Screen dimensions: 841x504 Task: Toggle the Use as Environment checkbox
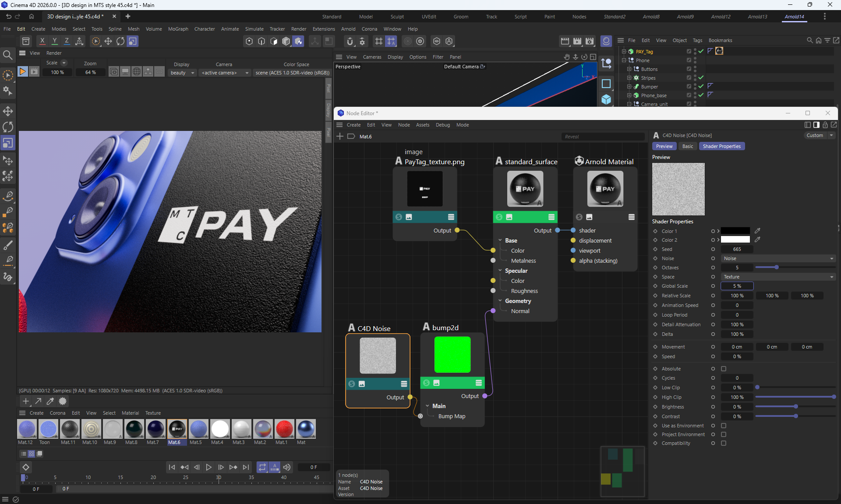[x=724, y=426]
